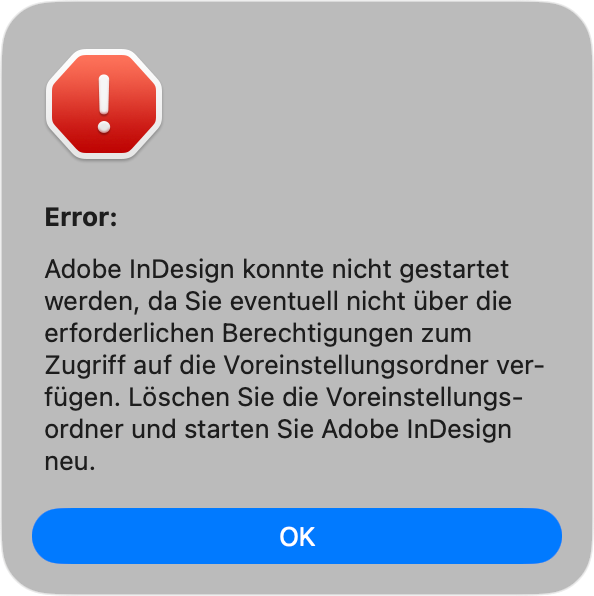Click the word "Zugriff" in the message
594x596 pixels.
85,367
